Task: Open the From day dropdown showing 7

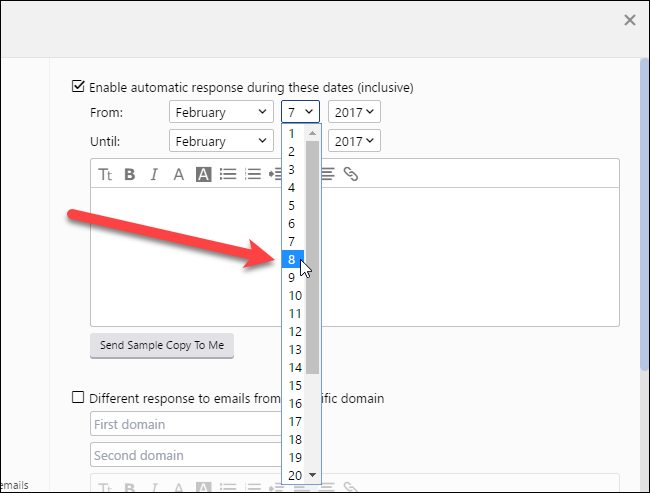Action: (301, 112)
